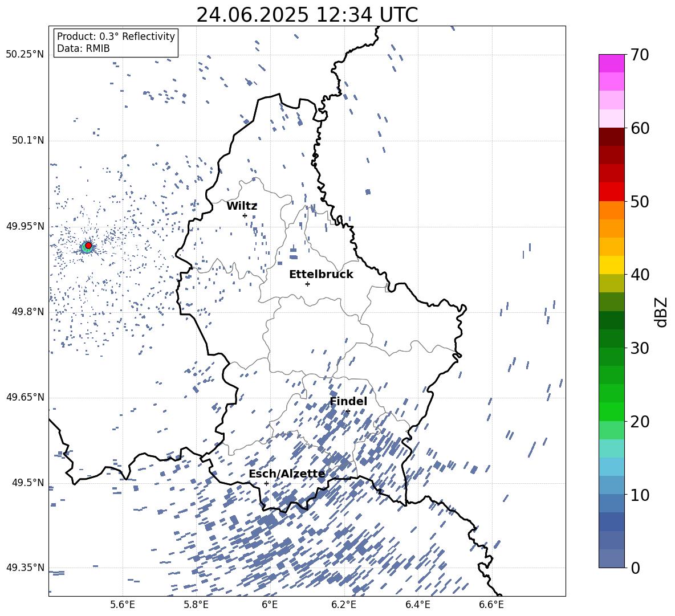Click the 49.5°N latitude label

click(28, 483)
